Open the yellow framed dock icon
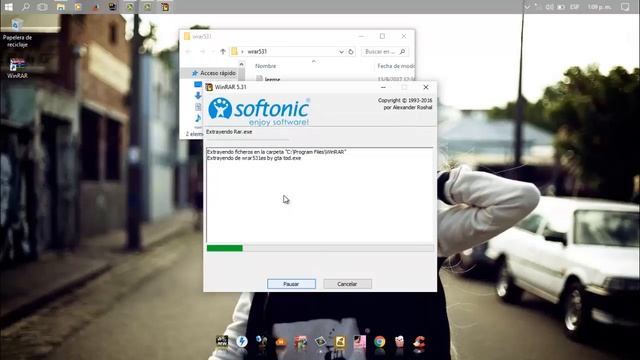This screenshot has width=640, height=360. [340, 342]
